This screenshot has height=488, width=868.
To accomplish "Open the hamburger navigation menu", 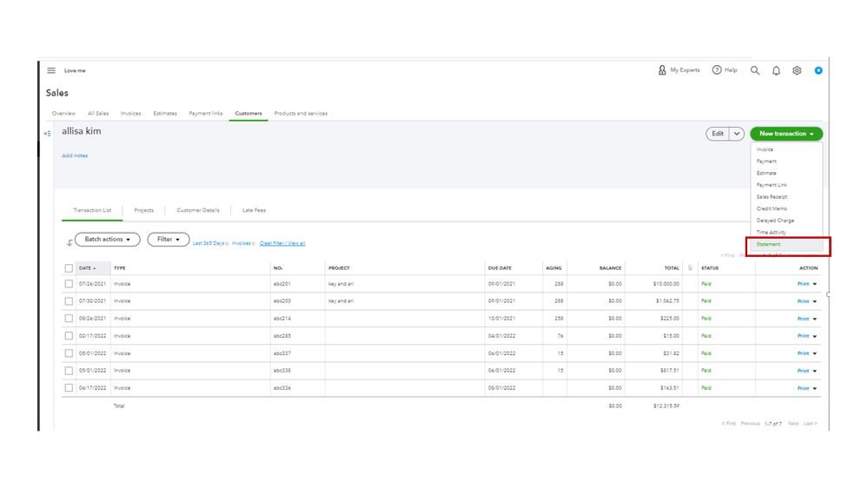I will point(51,70).
